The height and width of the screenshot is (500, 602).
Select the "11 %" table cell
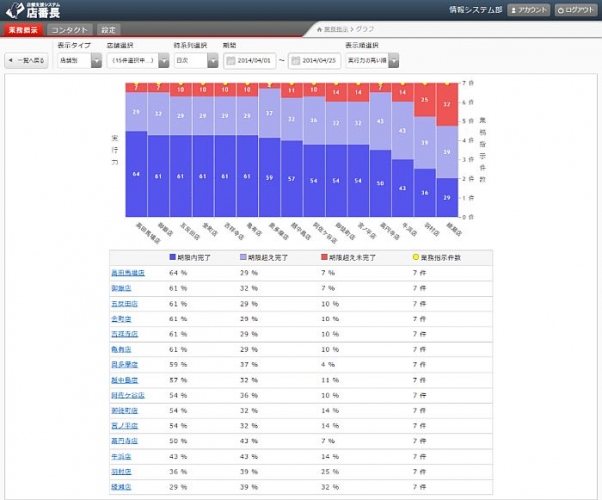330,380
